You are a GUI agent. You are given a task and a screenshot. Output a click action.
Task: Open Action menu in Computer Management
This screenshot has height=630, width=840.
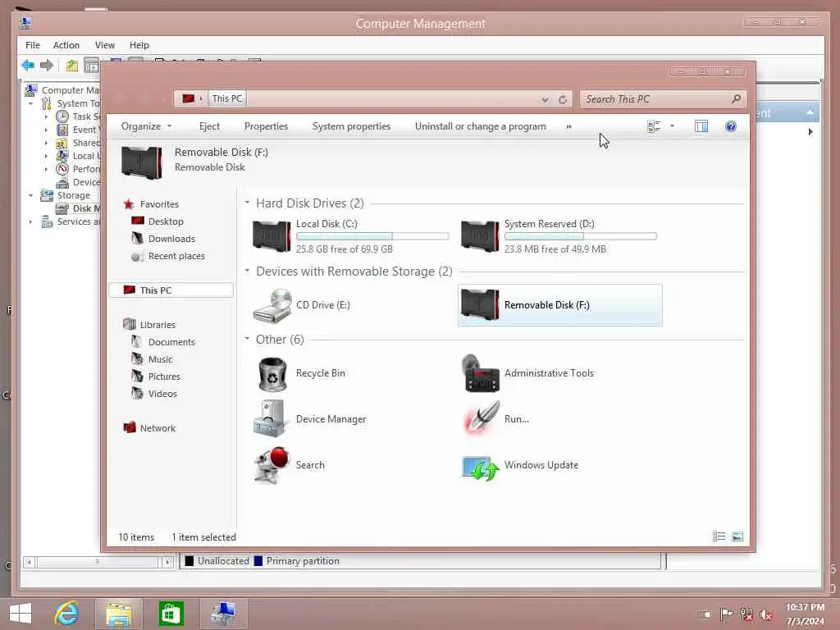pos(66,45)
